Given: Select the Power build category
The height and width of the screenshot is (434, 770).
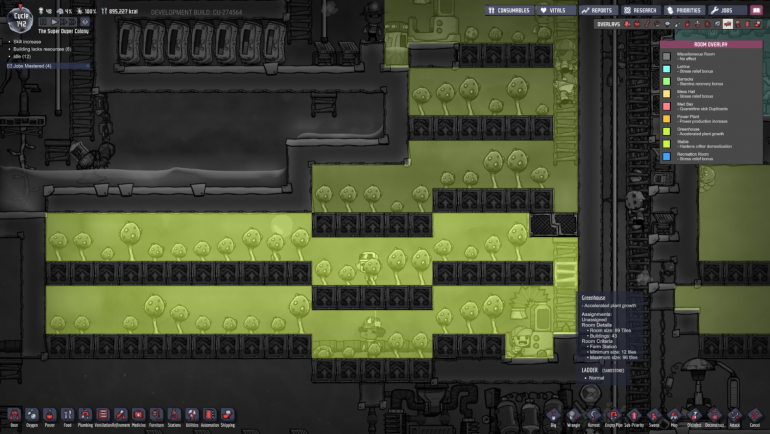Looking at the screenshot, I should click(x=50, y=415).
